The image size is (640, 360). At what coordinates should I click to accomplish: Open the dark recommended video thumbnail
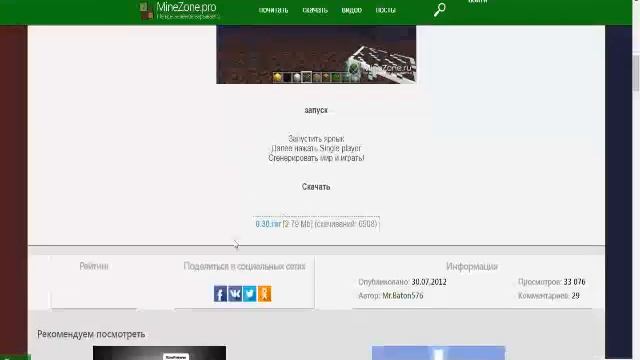159,353
